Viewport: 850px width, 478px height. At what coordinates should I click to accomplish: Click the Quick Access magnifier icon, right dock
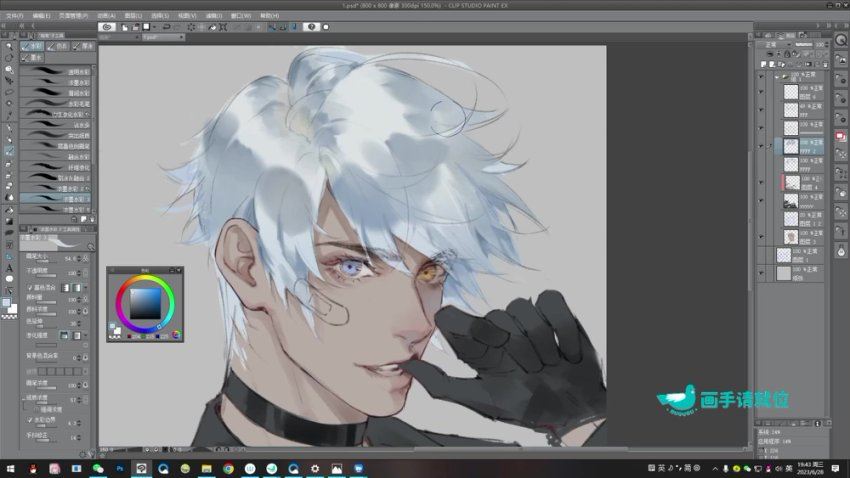(x=841, y=40)
